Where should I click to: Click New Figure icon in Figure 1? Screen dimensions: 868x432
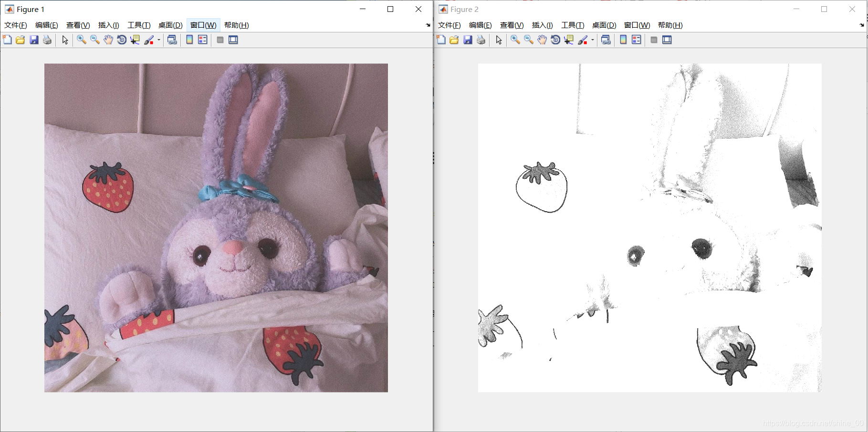[x=7, y=40]
